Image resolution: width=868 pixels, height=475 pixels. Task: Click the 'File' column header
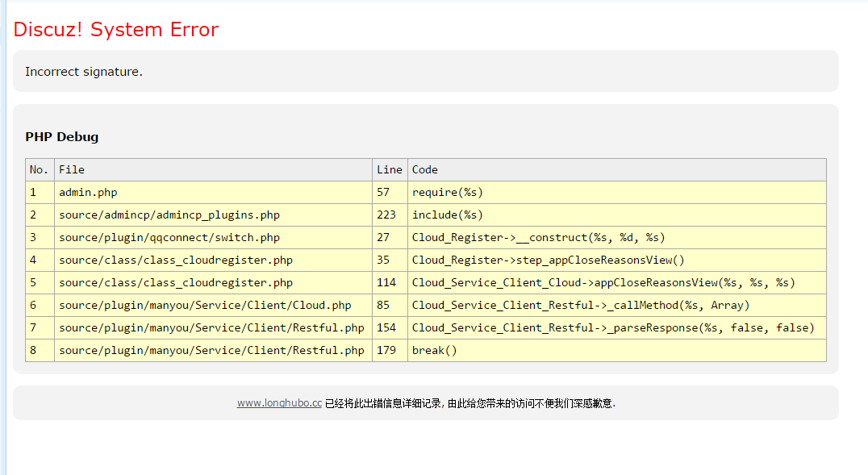(213, 170)
